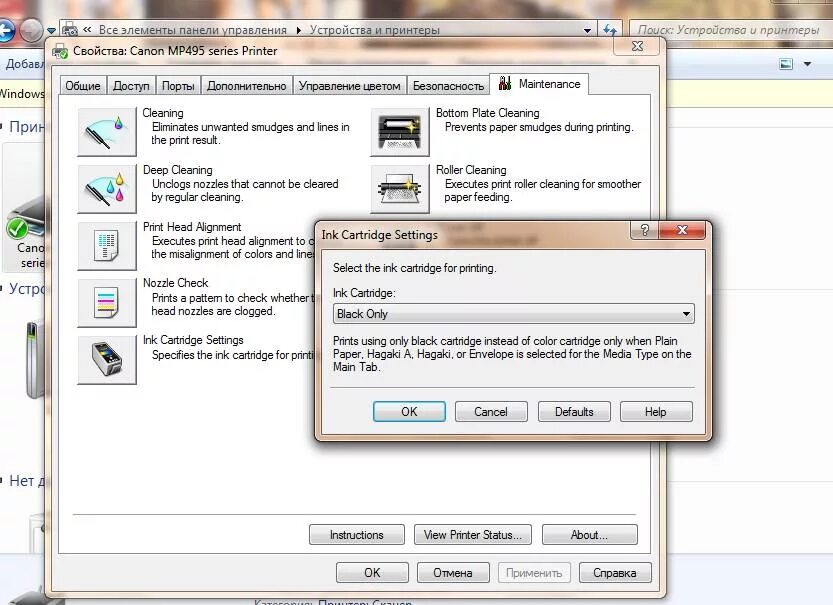
Task: Open the Порты tab
Action: point(178,86)
